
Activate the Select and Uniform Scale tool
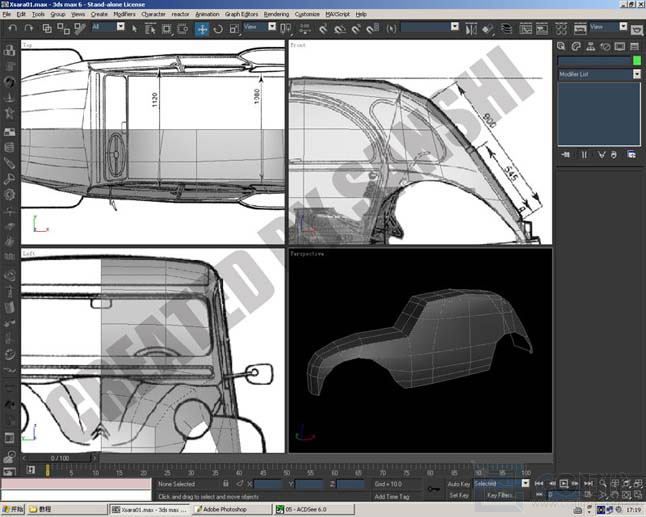click(234, 28)
